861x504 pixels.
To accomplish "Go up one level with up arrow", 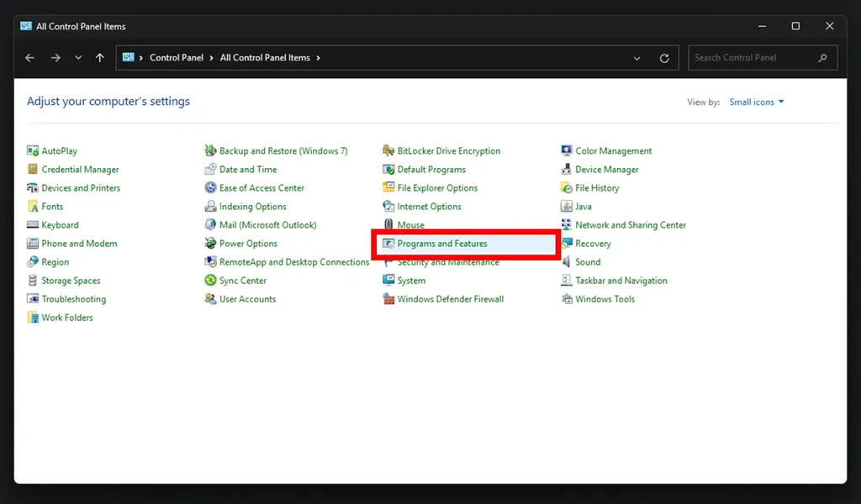I will (100, 58).
